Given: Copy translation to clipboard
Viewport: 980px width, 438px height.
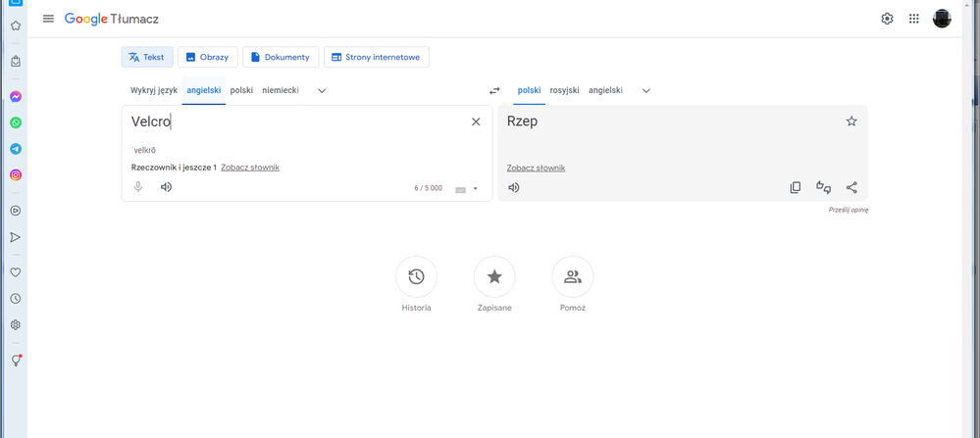Looking at the screenshot, I should click(796, 187).
